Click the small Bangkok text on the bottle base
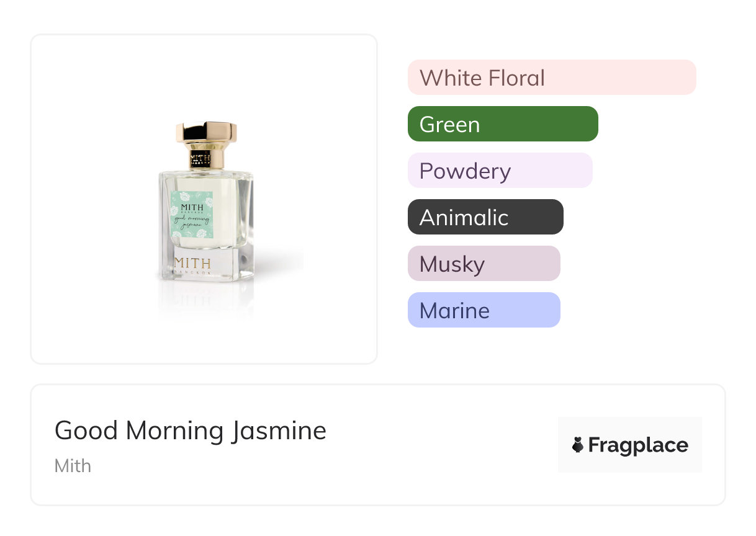Image resolution: width=756 pixels, height=536 pixels. point(192,273)
